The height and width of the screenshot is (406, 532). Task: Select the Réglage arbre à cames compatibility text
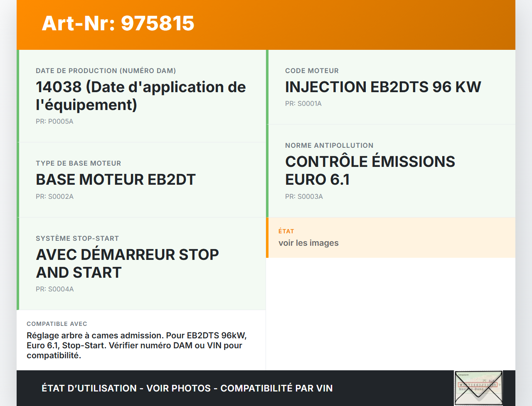tap(137, 345)
